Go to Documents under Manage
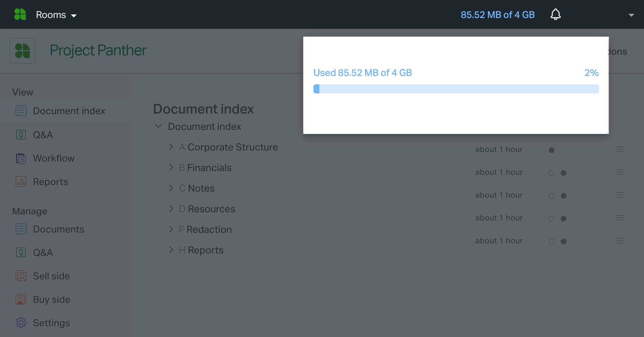 coord(58,229)
